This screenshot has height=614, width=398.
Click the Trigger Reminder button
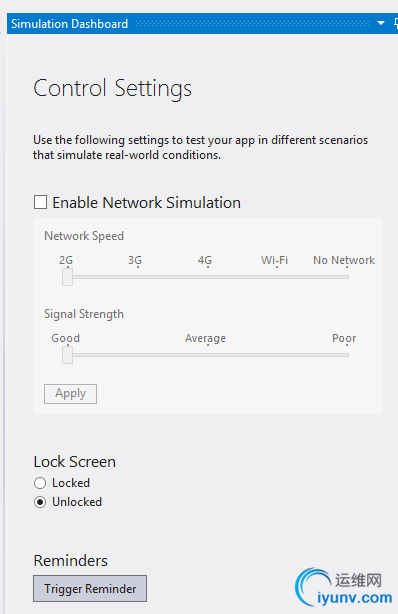click(90, 588)
